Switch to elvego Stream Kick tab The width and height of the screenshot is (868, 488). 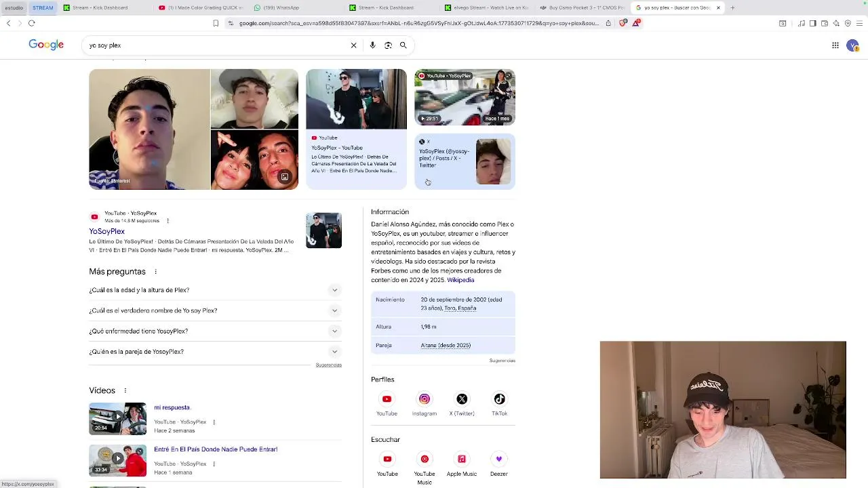click(486, 7)
